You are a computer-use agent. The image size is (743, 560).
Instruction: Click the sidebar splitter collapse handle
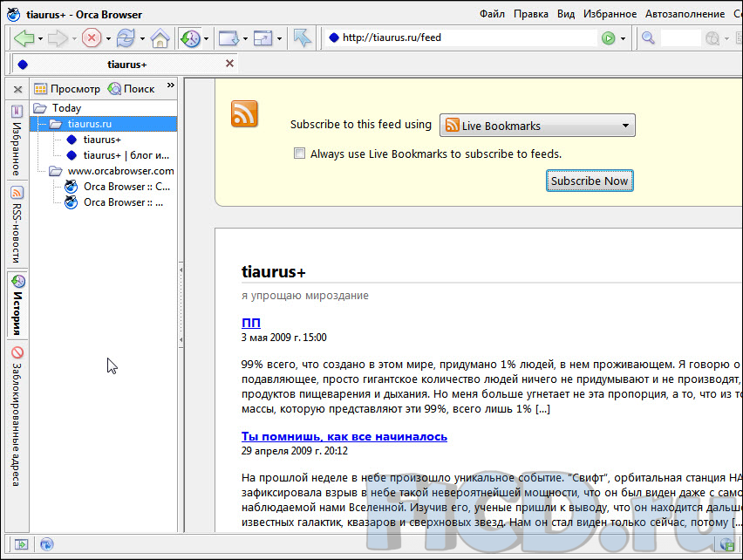(181, 304)
